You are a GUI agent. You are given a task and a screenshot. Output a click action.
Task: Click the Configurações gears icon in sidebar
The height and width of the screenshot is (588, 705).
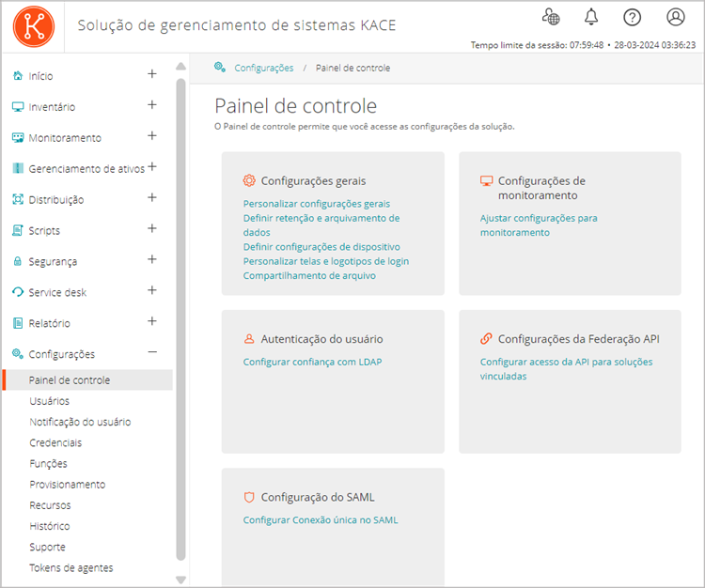click(x=18, y=354)
